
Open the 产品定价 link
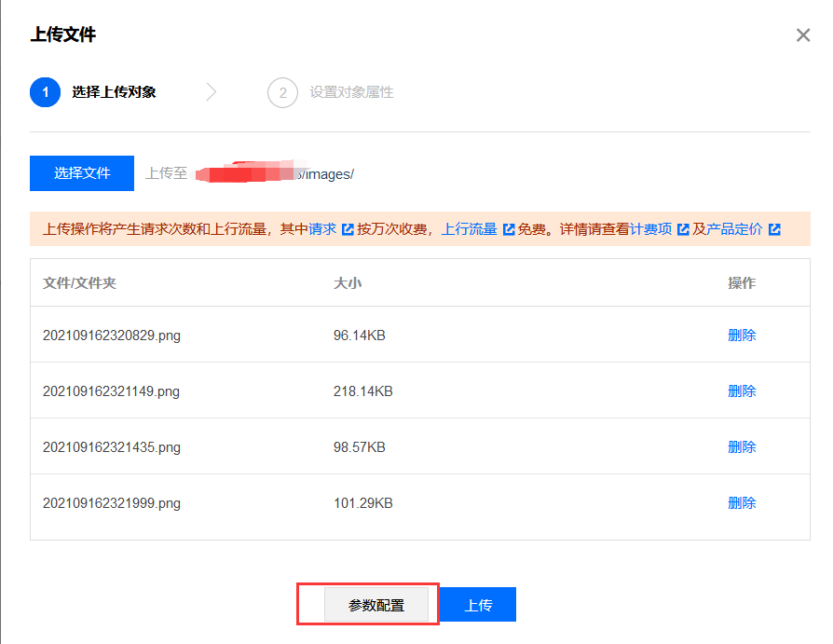734,229
